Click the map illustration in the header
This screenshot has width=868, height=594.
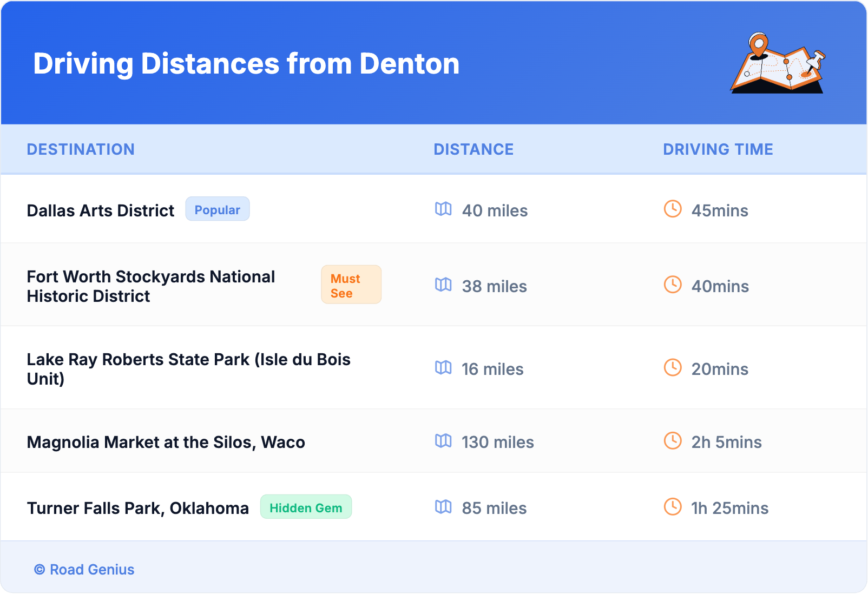(778, 63)
